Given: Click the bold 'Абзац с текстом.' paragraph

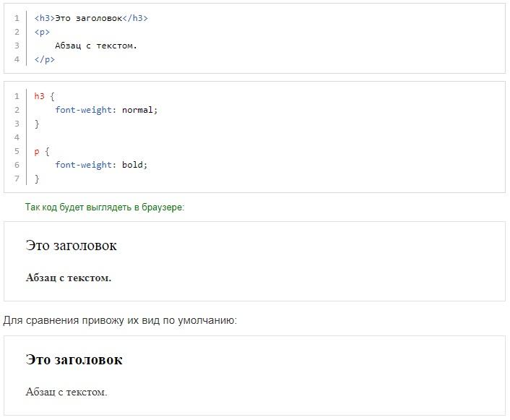Looking at the screenshot, I should pyautogui.click(x=69, y=278).
